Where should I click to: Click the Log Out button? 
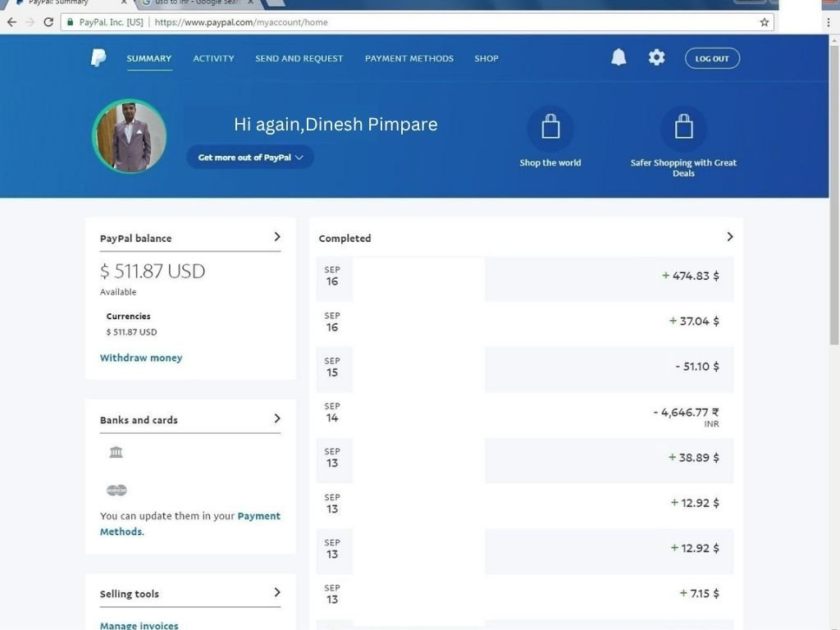[x=712, y=58]
